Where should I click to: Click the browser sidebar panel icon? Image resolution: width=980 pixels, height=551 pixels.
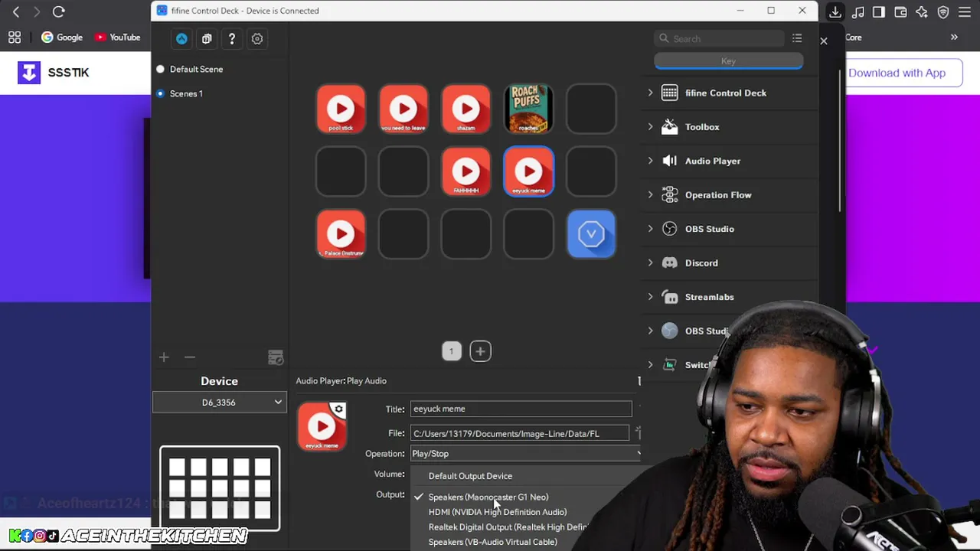[879, 11]
